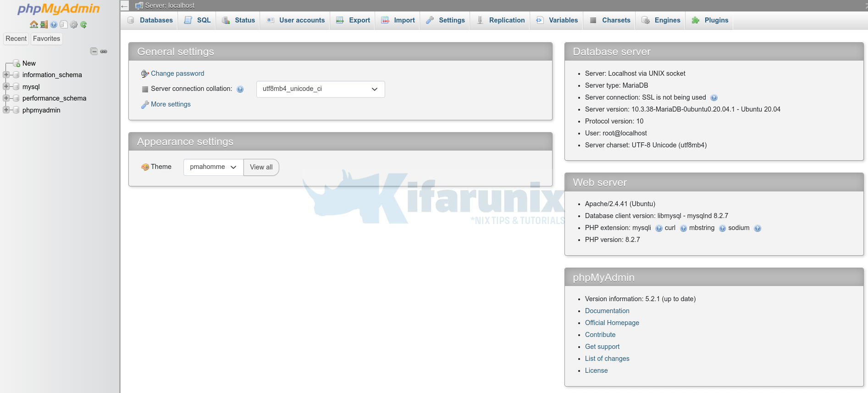Expand the mysql database tree node
The height and width of the screenshot is (393, 868).
click(x=6, y=86)
